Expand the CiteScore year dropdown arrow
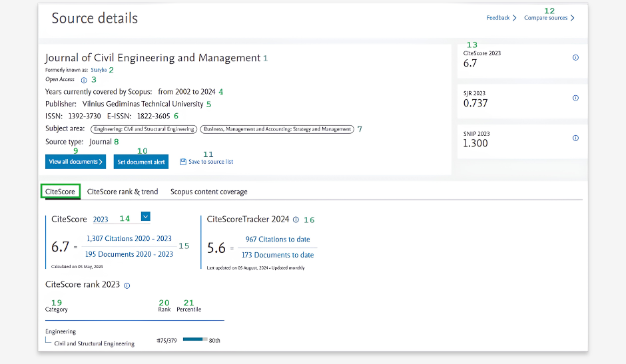The image size is (626, 364). (x=145, y=216)
